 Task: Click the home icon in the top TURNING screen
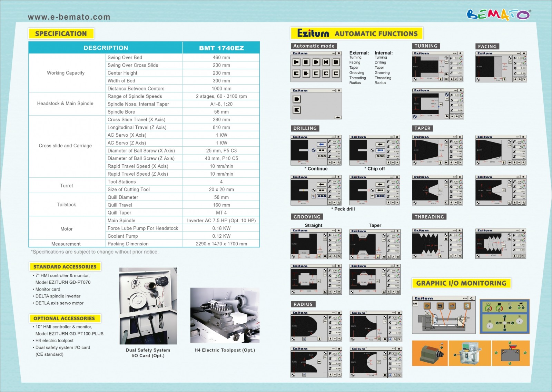(x=461, y=53)
